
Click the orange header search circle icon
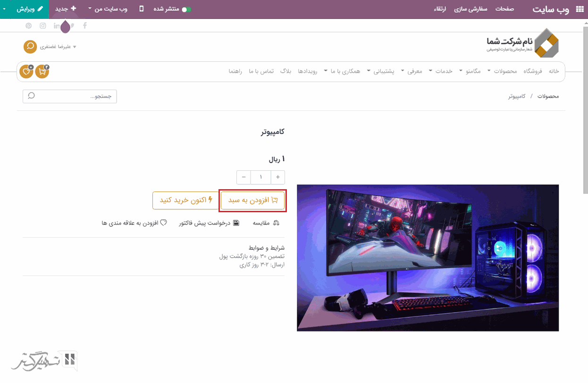pos(30,47)
